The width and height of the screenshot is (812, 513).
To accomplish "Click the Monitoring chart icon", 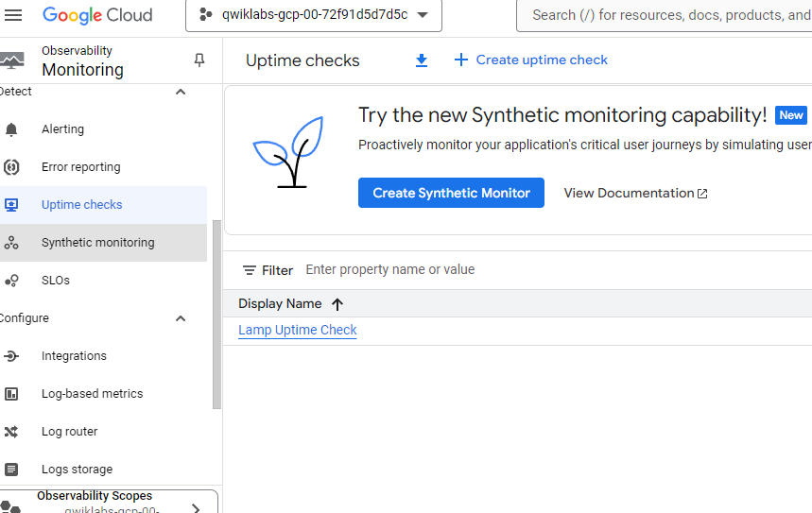I will tap(12, 60).
